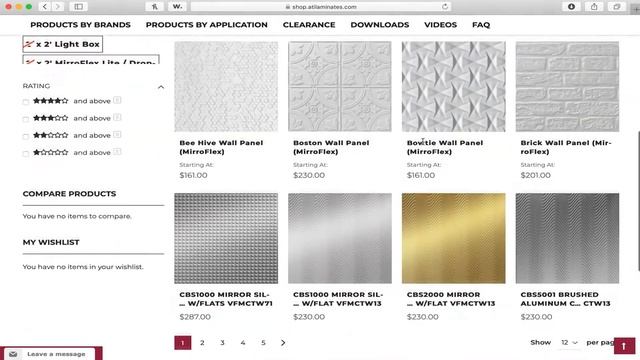Click the My Wishlist heading
Screen dimensions: 640x360
click(x=51, y=242)
